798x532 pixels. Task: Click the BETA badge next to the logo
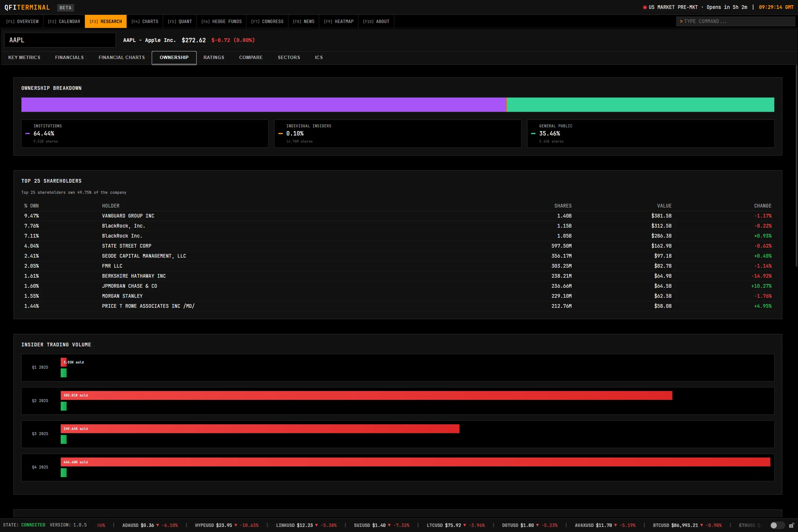65,7
